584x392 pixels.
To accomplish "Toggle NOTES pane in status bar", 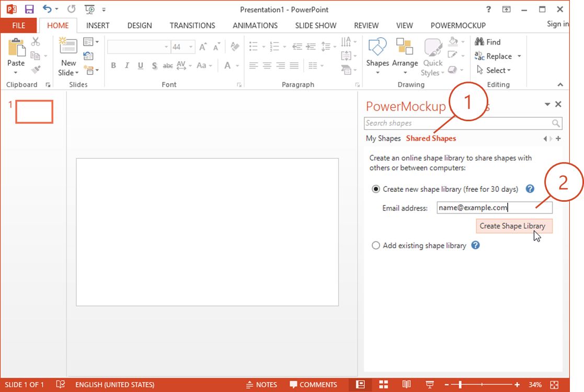I will coord(261,385).
